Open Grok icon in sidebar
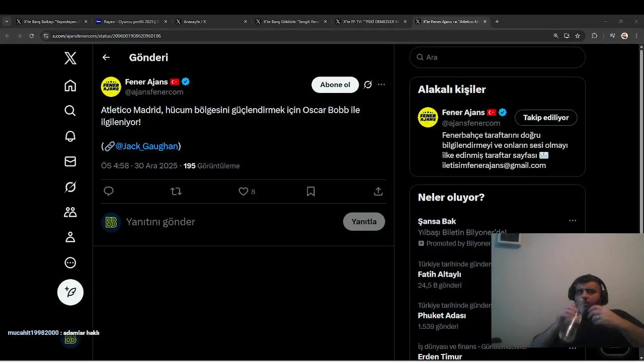This screenshot has width=644, height=362. tap(70, 187)
